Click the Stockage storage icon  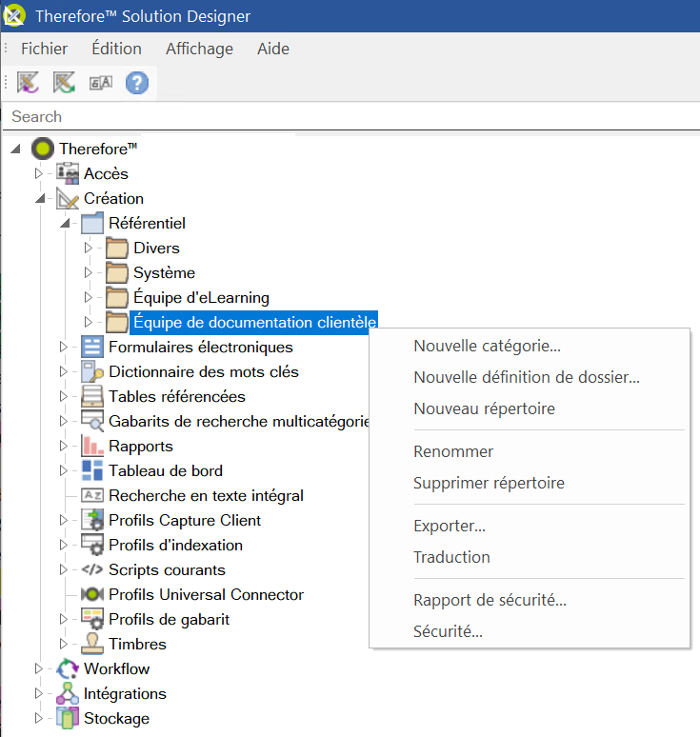pos(68,718)
